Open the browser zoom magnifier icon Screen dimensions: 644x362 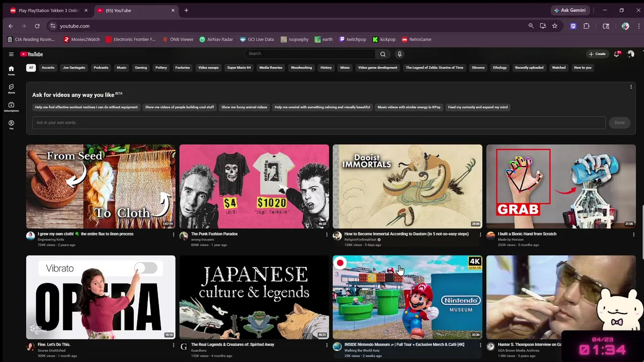pos(531,26)
